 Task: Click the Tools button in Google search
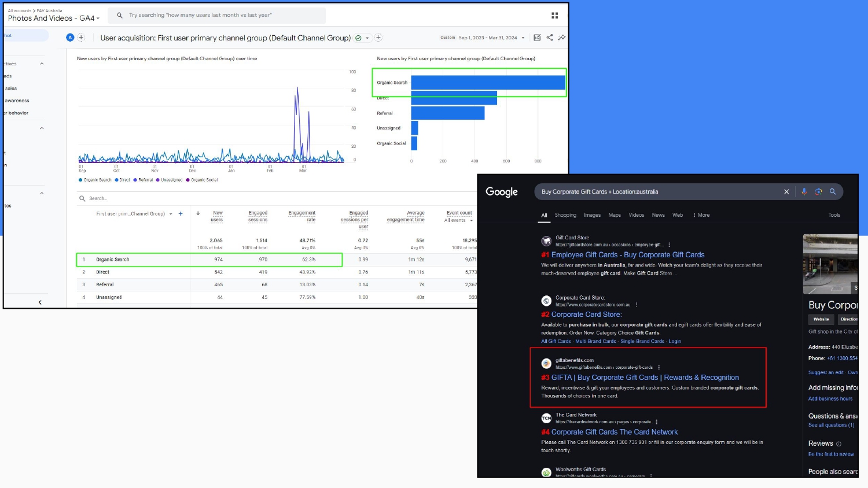(x=834, y=215)
